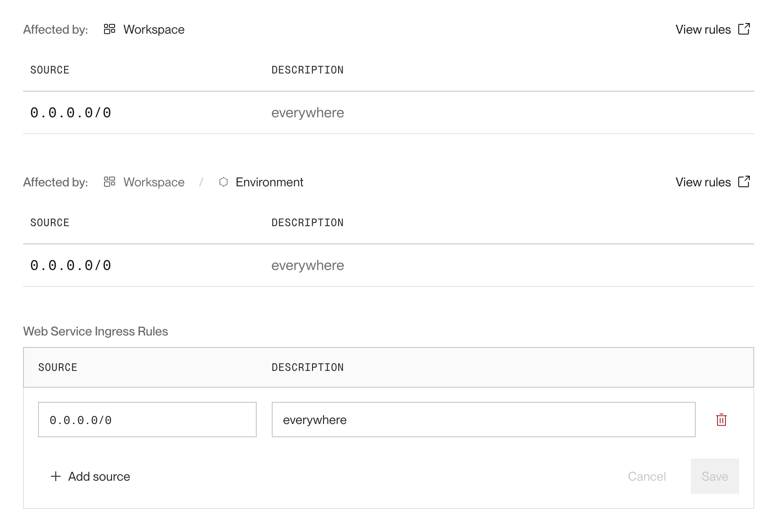Click the Cancel button
779x532 pixels.
coord(647,477)
